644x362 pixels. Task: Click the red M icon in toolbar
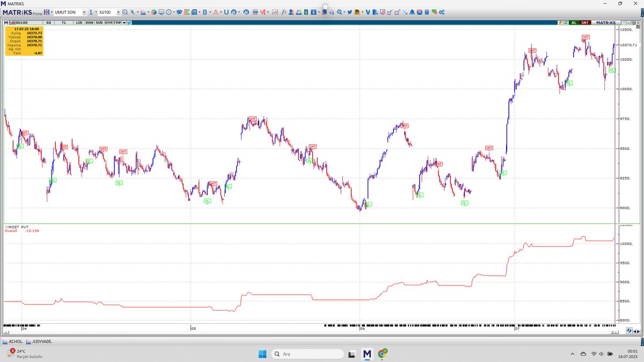263,12
